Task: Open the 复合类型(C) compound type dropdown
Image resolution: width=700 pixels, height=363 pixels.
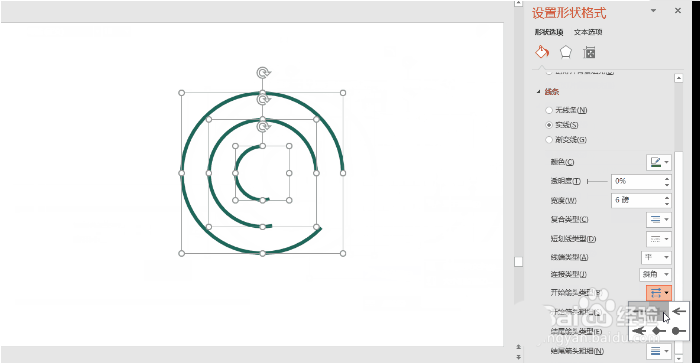Action: (659, 219)
